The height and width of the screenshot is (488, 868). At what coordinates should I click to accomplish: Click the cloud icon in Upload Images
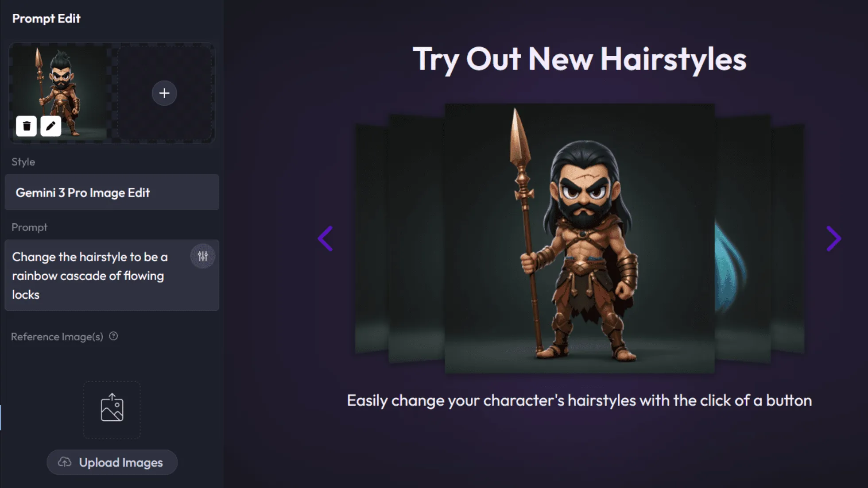65,462
